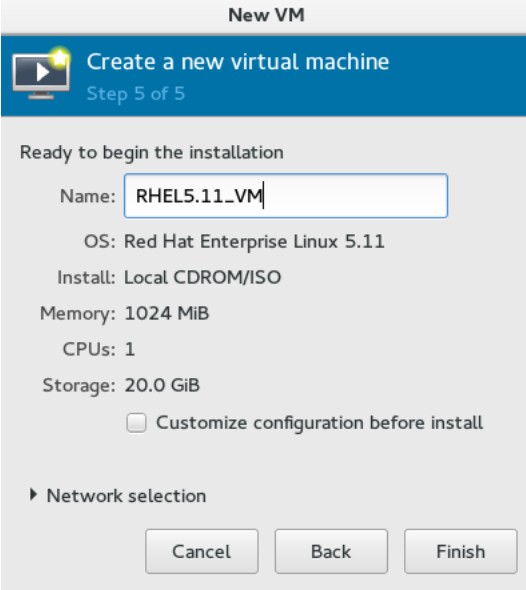Click the "Step 5 of 5" subtitle
Image resolution: width=526 pixels, height=590 pixels.
pyautogui.click(x=136, y=94)
